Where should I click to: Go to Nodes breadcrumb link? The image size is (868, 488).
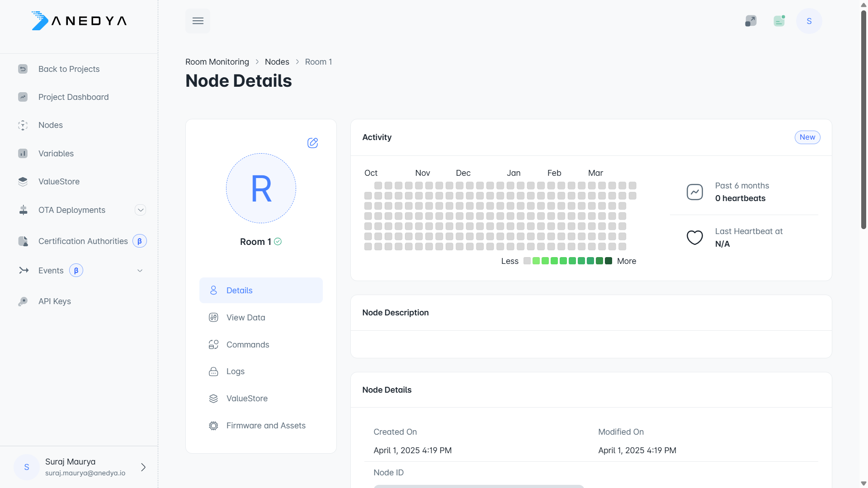tap(277, 62)
